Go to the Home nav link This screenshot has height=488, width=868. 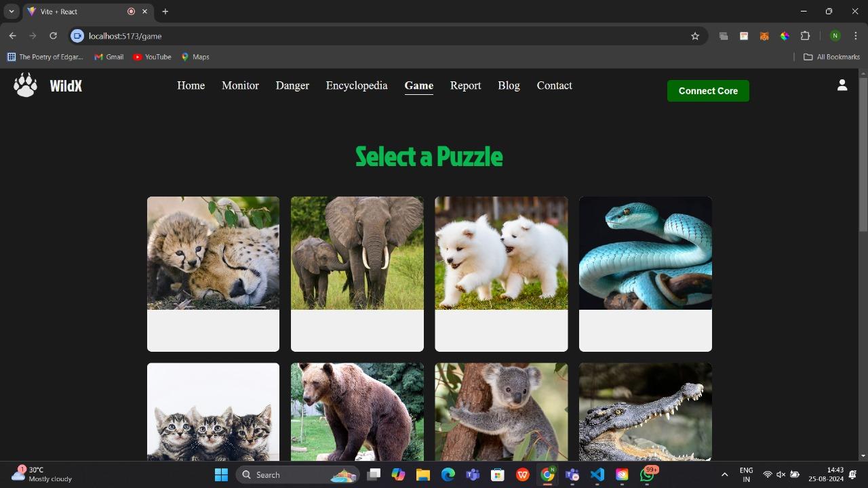(x=191, y=85)
